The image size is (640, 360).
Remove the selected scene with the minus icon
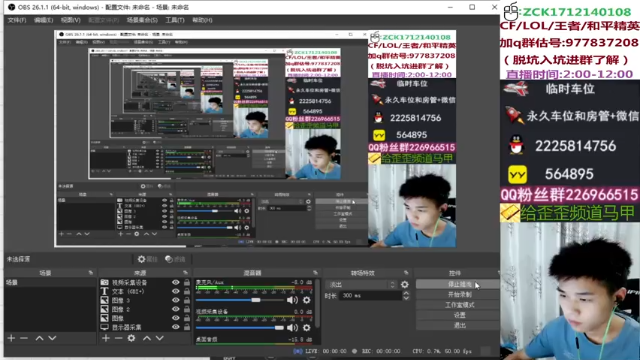[24, 338]
